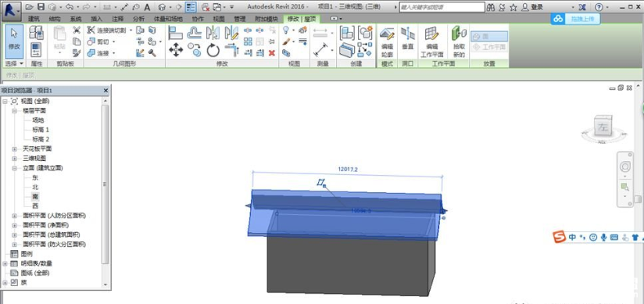Open the 管理 Manage ribbon tab

coord(239,19)
